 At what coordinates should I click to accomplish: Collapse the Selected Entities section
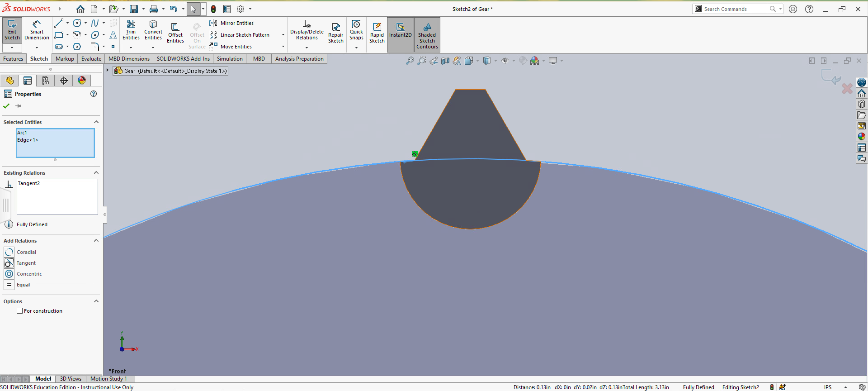[x=96, y=122]
